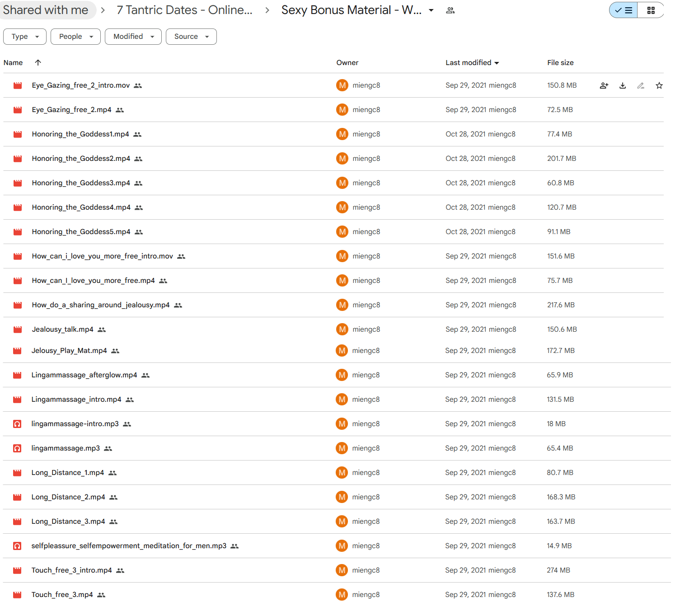Click shared icon next to Eye_Gazing_free_2_intro.mov
This screenshot has height=616, width=680.
138,86
